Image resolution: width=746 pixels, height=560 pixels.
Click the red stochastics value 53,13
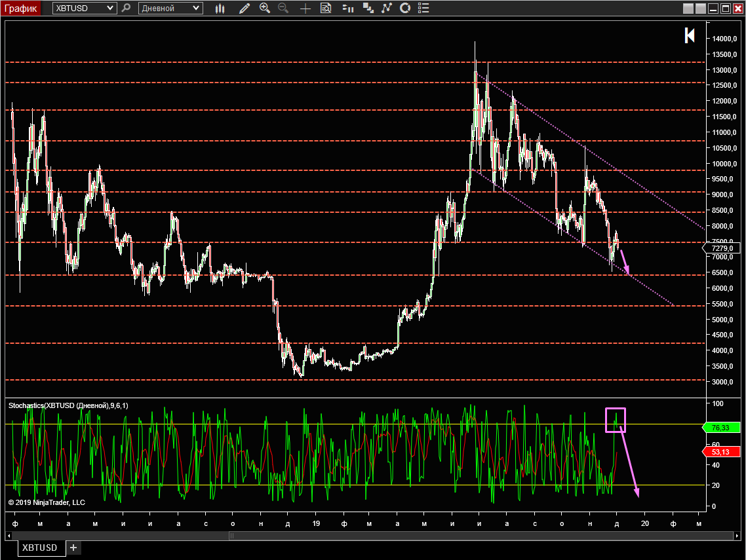pyautogui.click(x=721, y=452)
